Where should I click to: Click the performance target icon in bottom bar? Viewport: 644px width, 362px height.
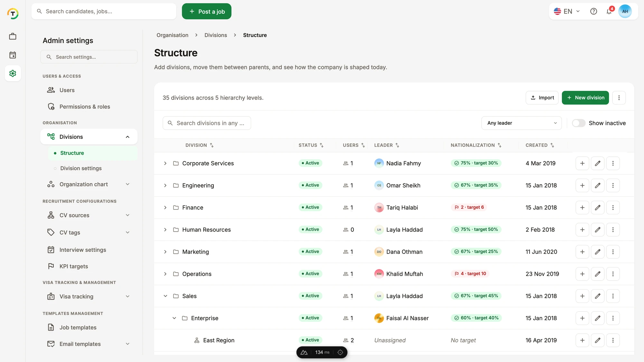pyautogui.click(x=340, y=352)
